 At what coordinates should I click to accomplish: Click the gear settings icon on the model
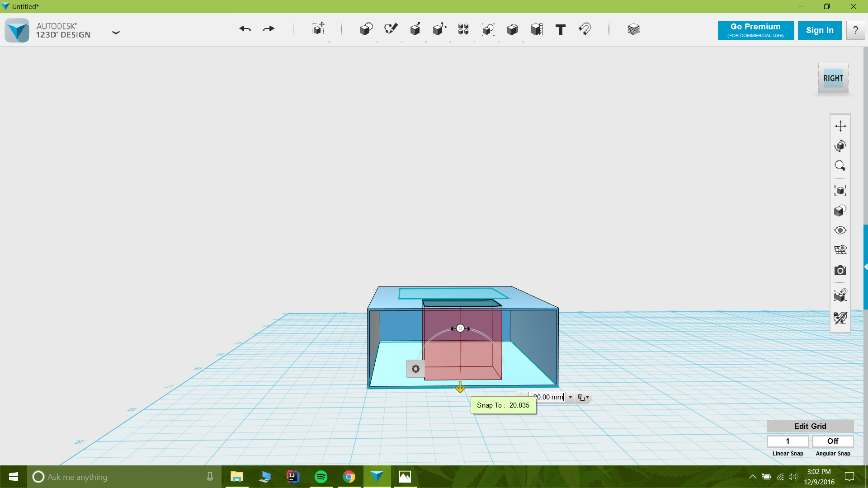(415, 369)
